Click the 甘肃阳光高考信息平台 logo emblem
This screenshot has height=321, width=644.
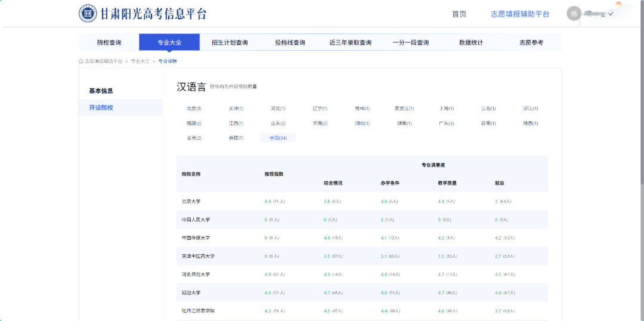click(88, 14)
